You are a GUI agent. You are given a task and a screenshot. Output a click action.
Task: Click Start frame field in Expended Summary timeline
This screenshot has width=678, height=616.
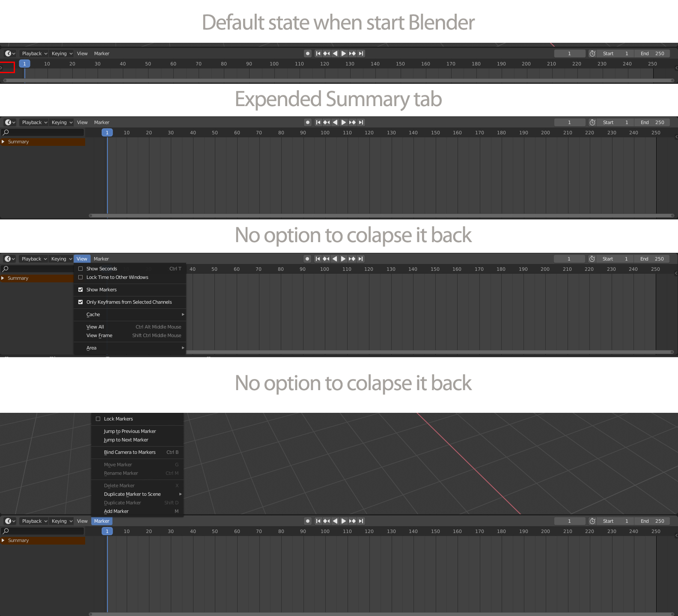(x=615, y=122)
